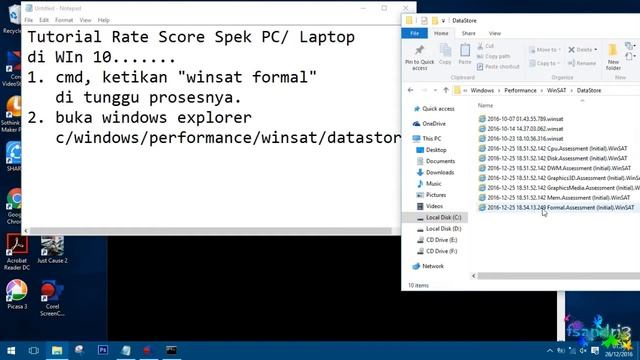Select the Disk.Assessment (Initial).WinSAT file
This screenshot has width=640, height=360.
tap(553, 158)
